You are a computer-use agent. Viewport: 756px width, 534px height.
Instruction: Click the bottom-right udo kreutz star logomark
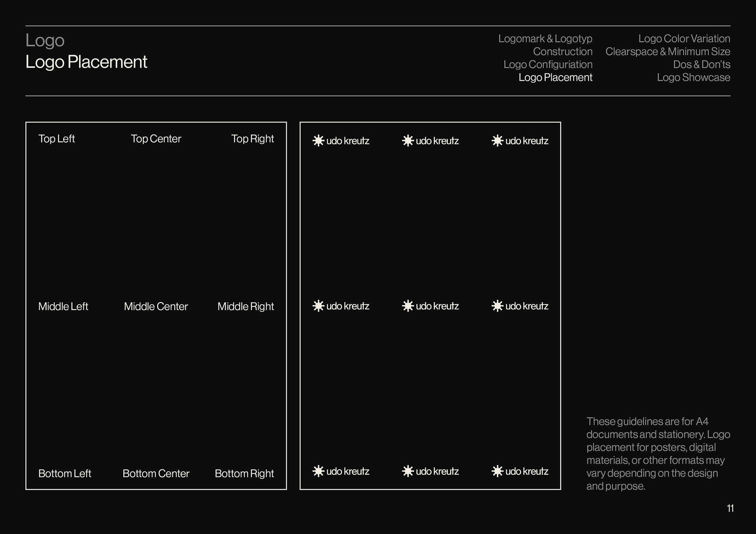497,471
